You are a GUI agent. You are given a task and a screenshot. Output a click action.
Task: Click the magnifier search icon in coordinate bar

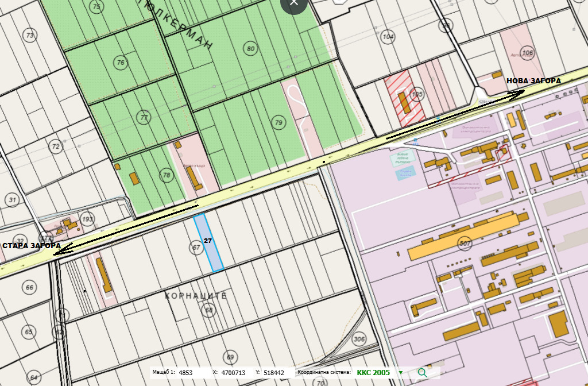tap(423, 372)
